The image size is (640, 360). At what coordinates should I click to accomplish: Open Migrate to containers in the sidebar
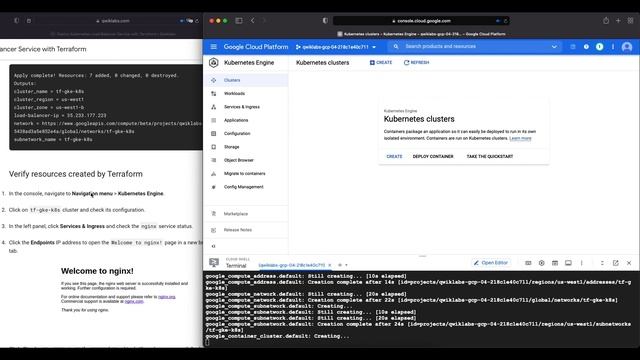click(246, 173)
